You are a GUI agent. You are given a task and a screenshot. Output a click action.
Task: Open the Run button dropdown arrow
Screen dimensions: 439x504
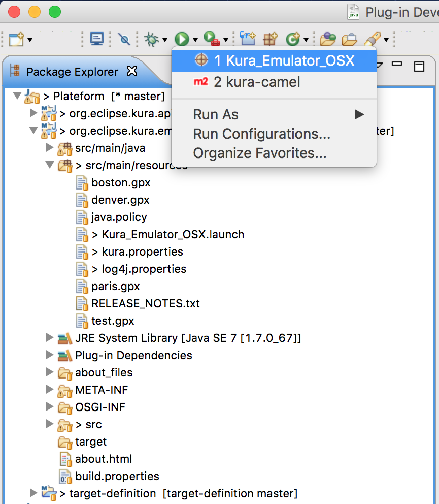coord(195,40)
